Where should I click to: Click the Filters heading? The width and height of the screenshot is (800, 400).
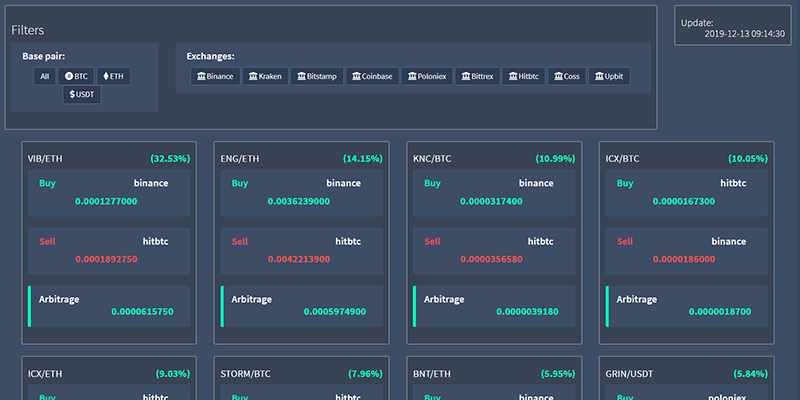[28, 31]
